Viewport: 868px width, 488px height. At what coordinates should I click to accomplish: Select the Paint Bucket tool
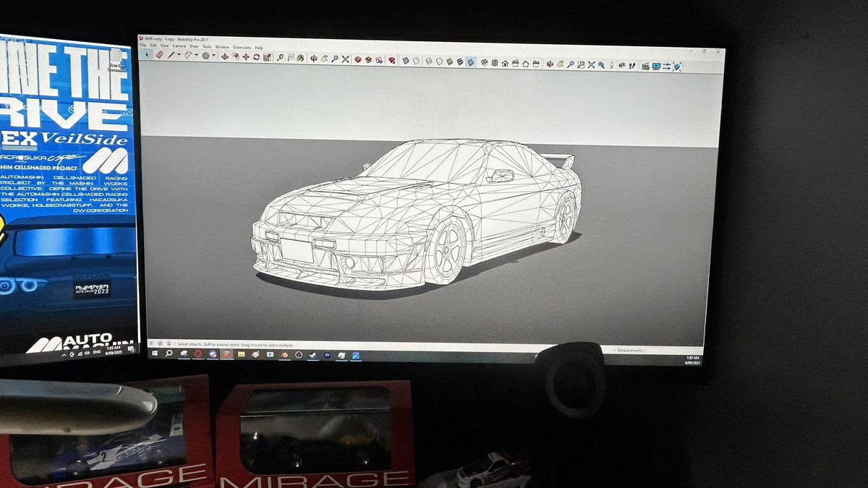301,57
